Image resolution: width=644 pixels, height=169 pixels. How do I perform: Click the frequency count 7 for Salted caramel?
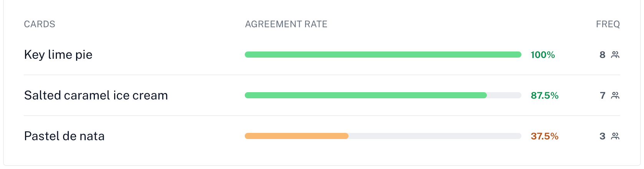point(602,96)
